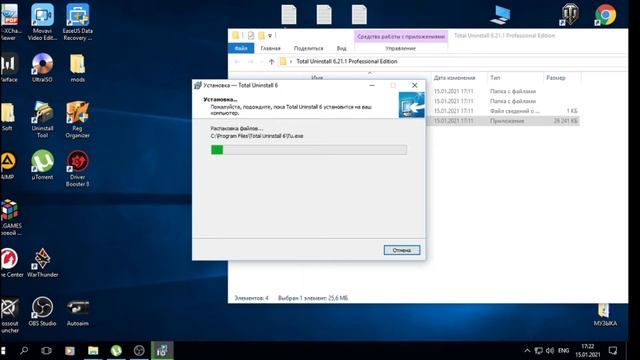The height and width of the screenshot is (360, 640).
Task: Launch Reg Organizer desktop shortcut
Action: coord(78,119)
